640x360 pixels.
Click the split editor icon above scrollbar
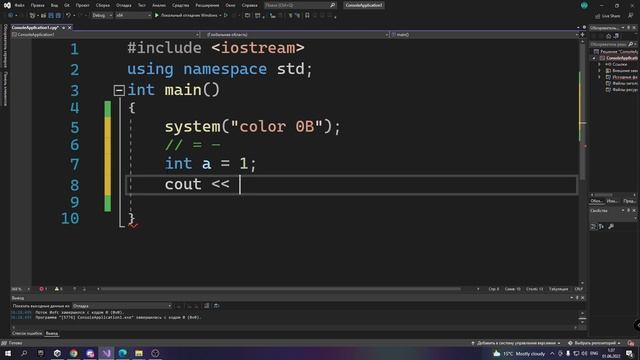(x=582, y=35)
